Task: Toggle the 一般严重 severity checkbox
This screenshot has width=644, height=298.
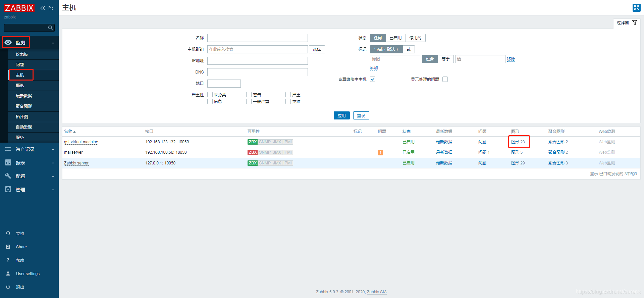Action: pos(249,101)
